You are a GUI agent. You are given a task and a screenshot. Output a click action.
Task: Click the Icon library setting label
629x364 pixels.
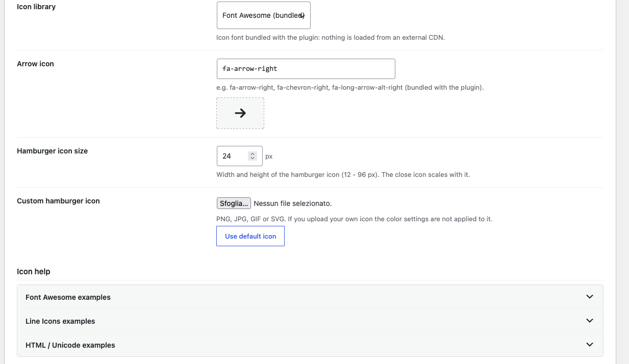coord(36,7)
